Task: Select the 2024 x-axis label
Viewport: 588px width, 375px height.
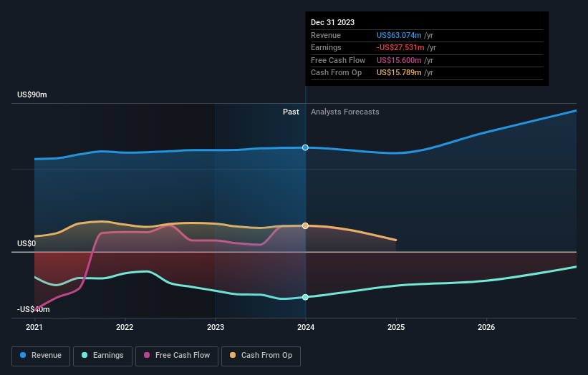Action: (306, 327)
